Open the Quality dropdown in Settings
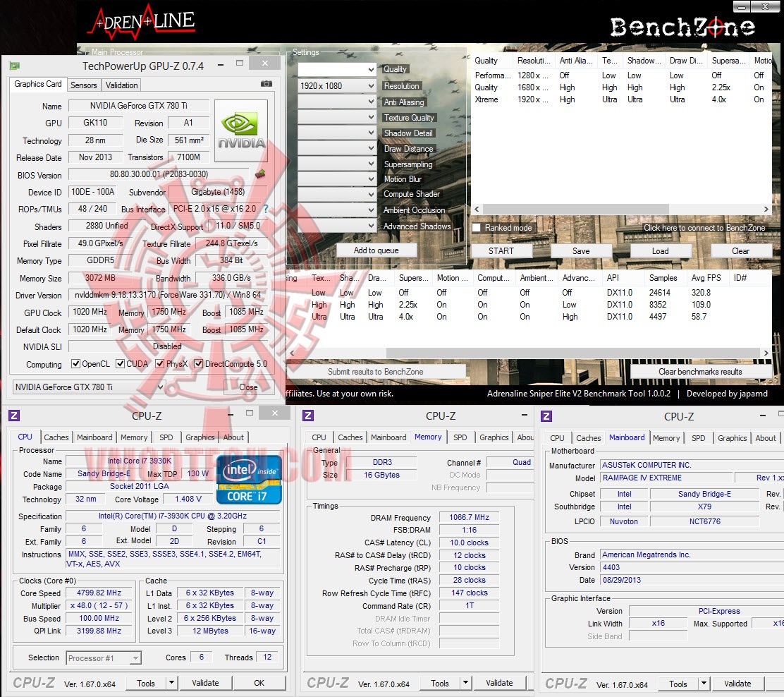 point(336,70)
